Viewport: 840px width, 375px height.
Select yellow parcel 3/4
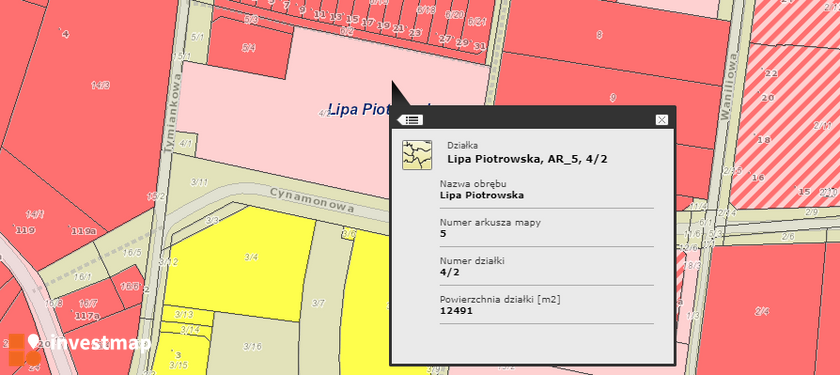click(251, 257)
